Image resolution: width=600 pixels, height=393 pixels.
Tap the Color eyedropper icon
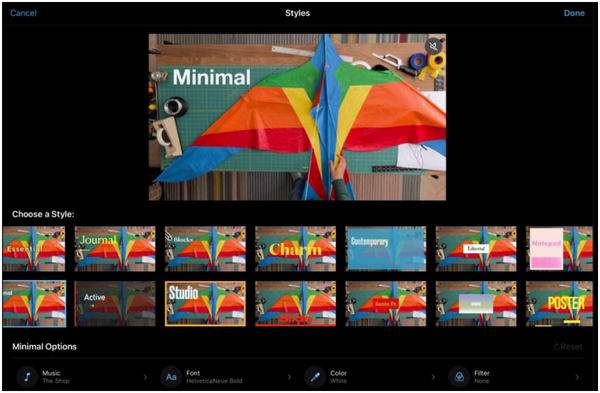tap(315, 377)
